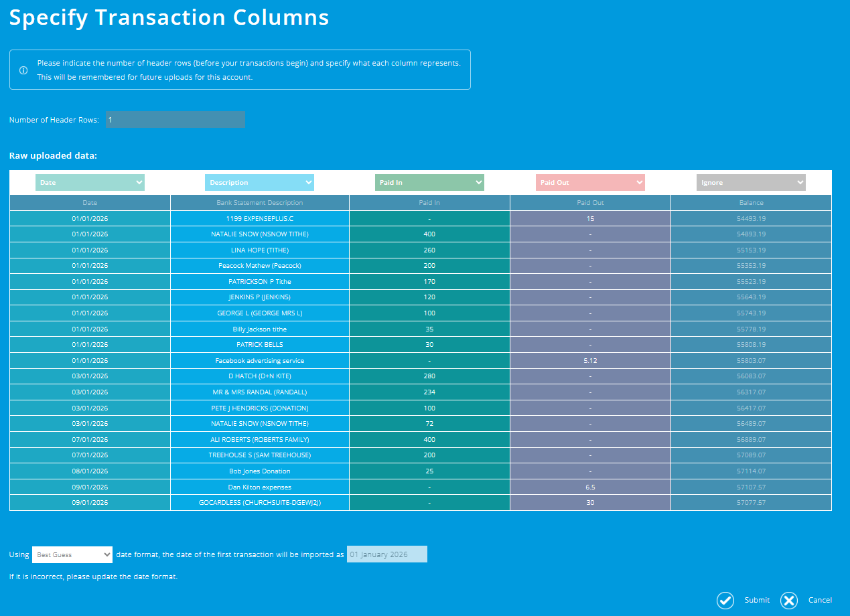Click the Submit checkmark icon

pyautogui.click(x=725, y=601)
